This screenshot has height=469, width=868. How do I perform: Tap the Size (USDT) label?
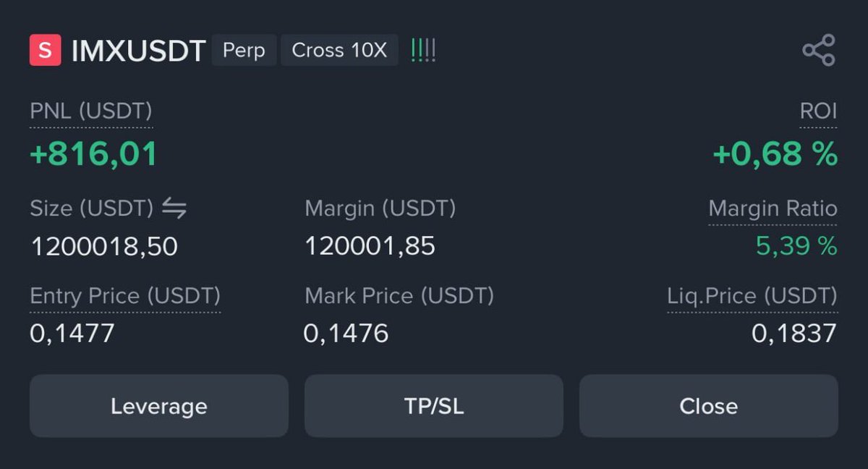(x=91, y=209)
